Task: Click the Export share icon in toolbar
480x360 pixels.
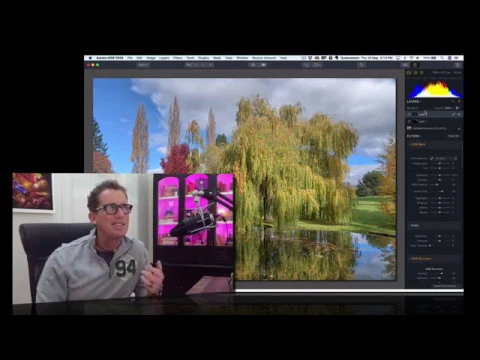Action: [x=458, y=65]
